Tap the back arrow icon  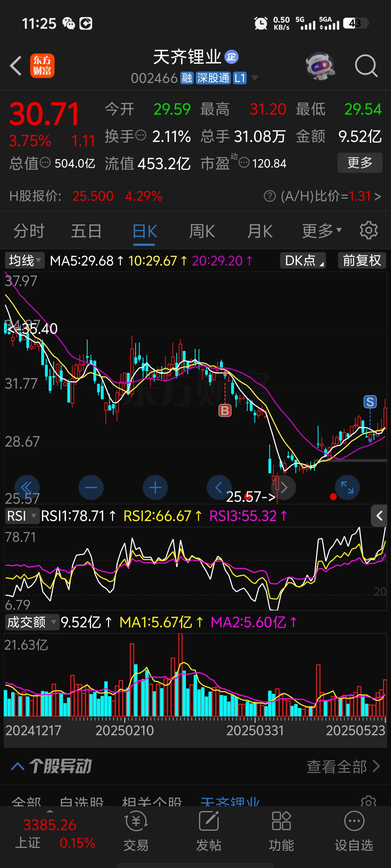(x=16, y=66)
